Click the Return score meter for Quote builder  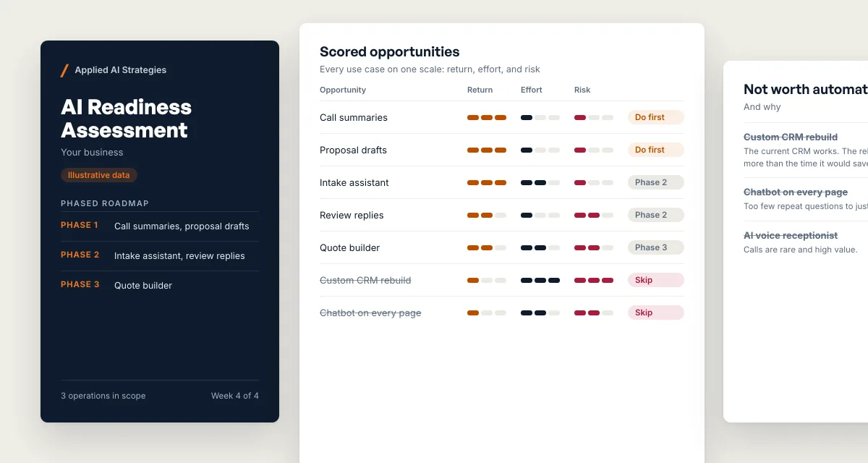coord(487,247)
